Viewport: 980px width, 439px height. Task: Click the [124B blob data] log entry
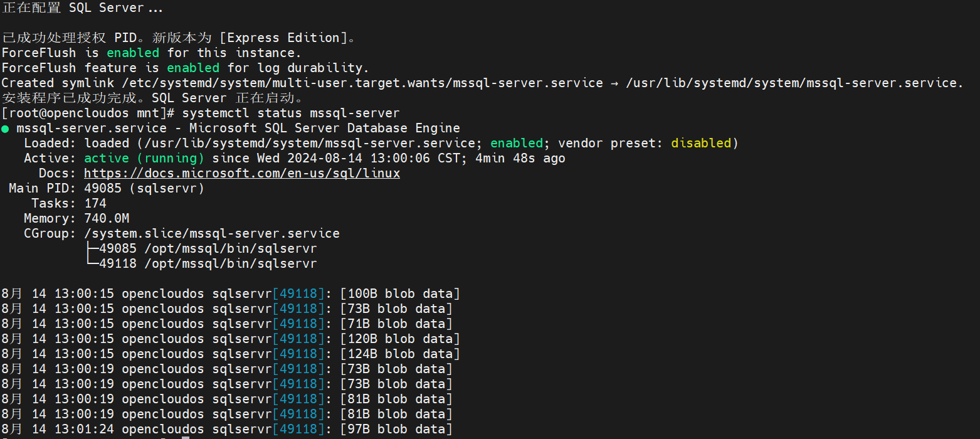pyautogui.click(x=400, y=354)
